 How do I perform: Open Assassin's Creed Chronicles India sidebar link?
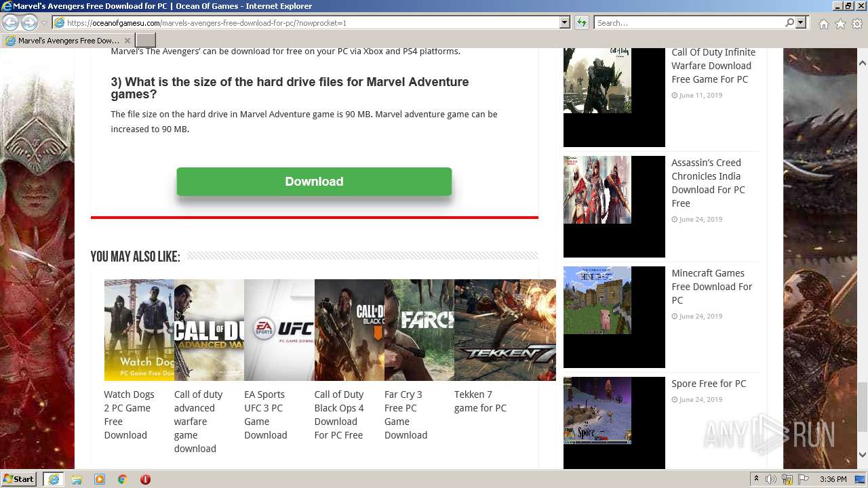[x=708, y=183]
